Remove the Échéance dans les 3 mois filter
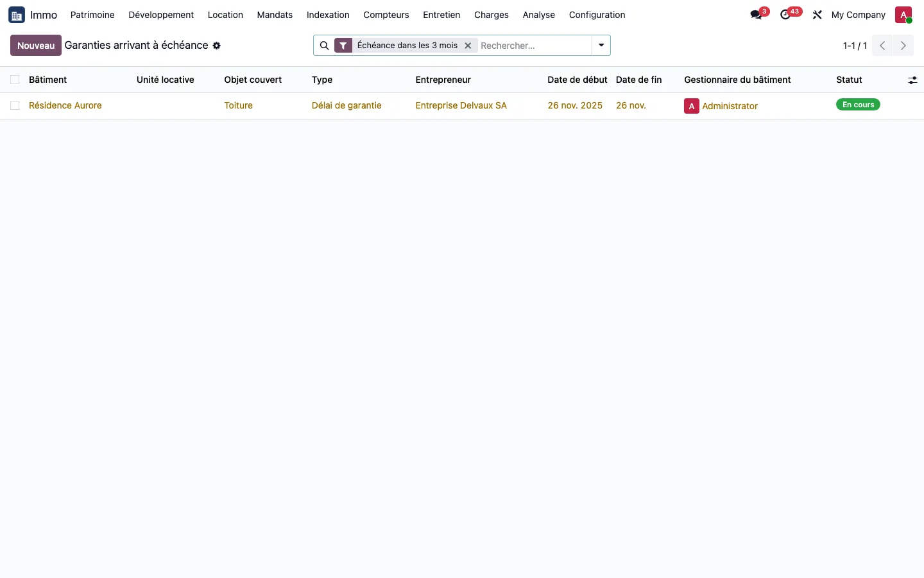Viewport: 924px width, 578px height. [468, 46]
